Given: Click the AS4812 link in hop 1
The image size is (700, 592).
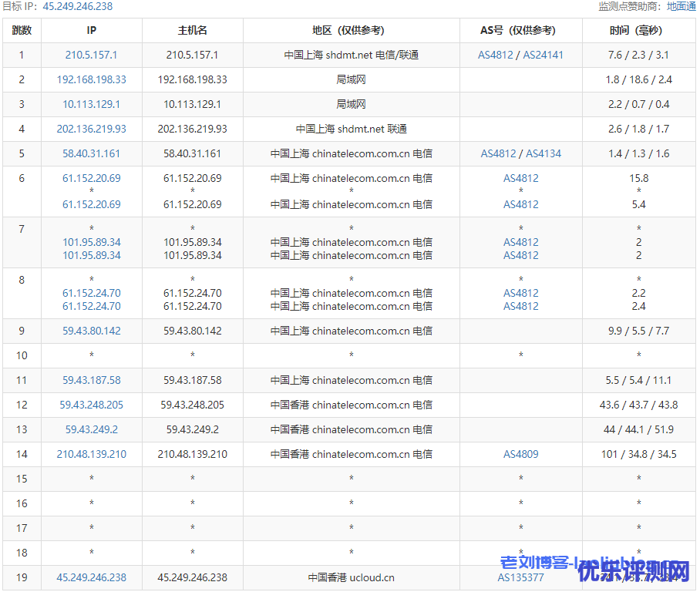Looking at the screenshot, I should [497, 55].
